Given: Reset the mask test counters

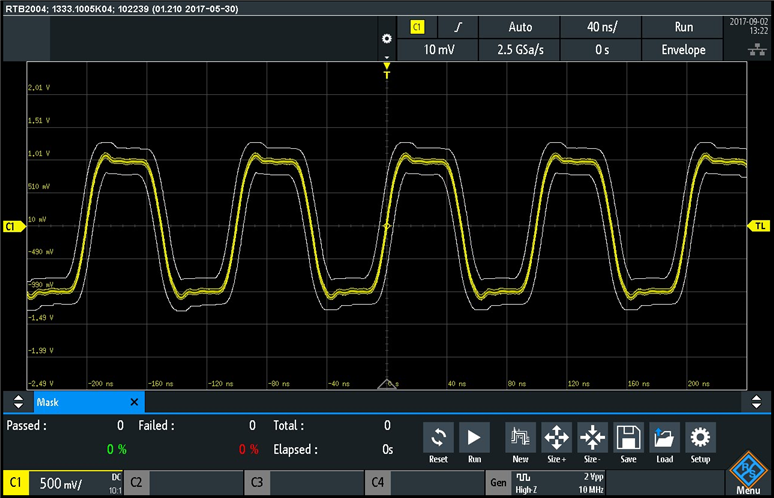Looking at the screenshot, I should [x=438, y=441].
